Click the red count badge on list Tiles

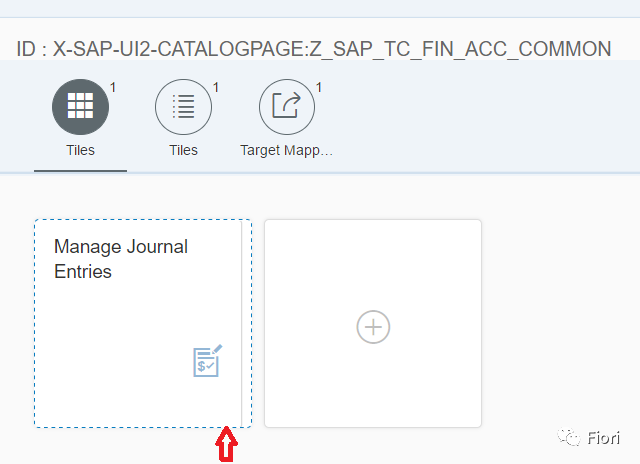(216, 88)
